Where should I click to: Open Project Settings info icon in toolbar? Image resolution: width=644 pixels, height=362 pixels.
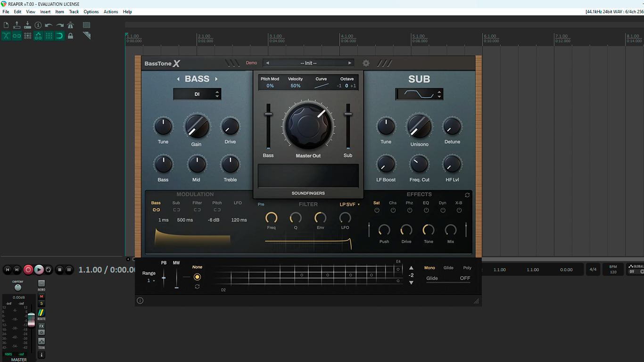coord(39,25)
